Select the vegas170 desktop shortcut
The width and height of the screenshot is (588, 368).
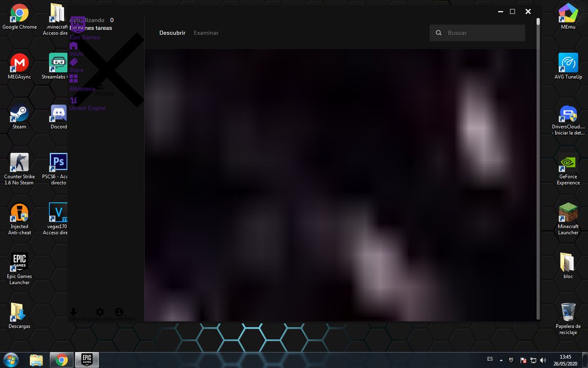point(55,219)
